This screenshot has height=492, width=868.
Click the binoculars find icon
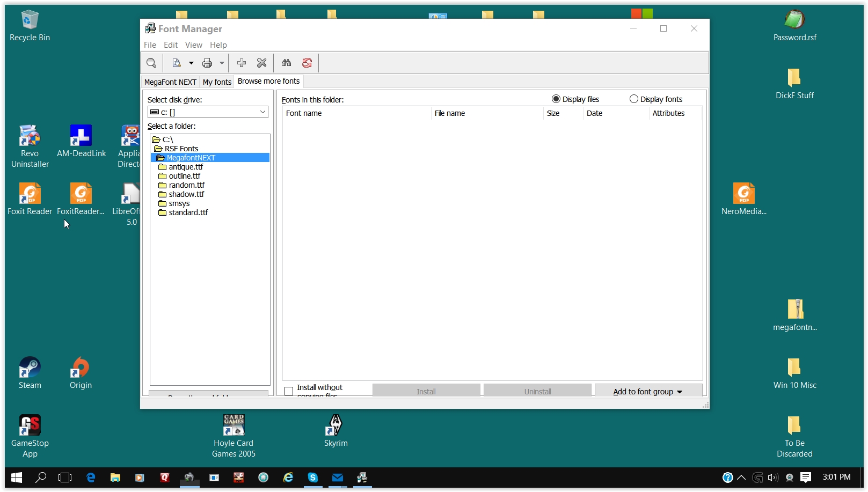287,63
